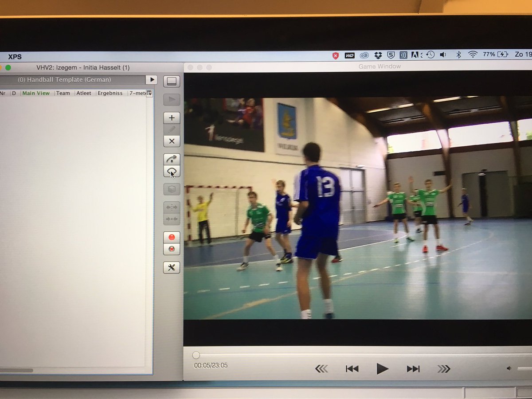Skip to previous clip in Game Window
This screenshot has height=399, width=532.
(352, 368)
